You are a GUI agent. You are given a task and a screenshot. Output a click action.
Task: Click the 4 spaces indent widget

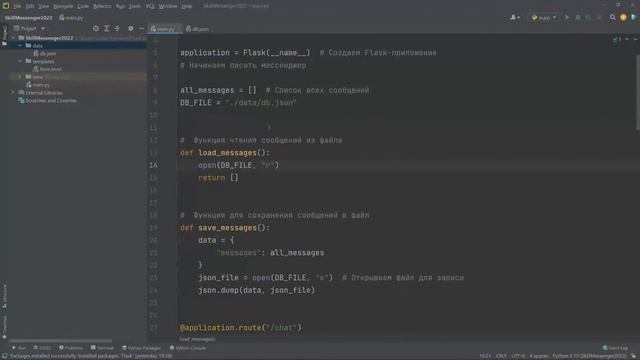coord(539,356)
